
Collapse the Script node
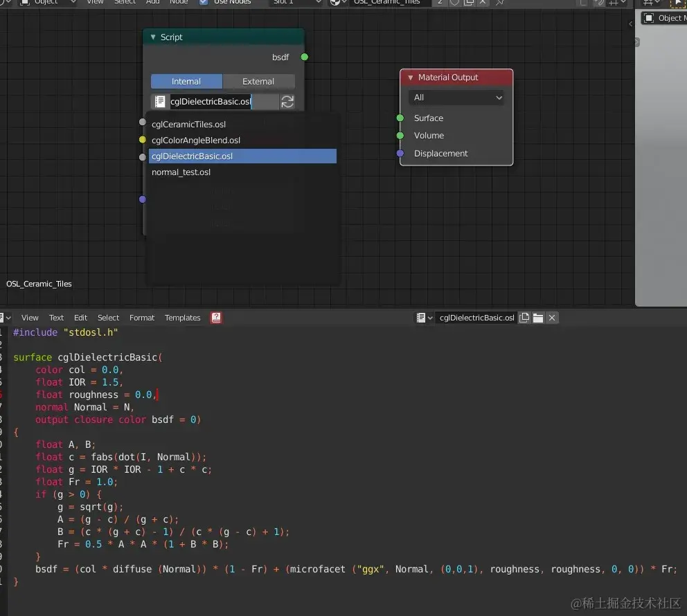pos(153,37)
